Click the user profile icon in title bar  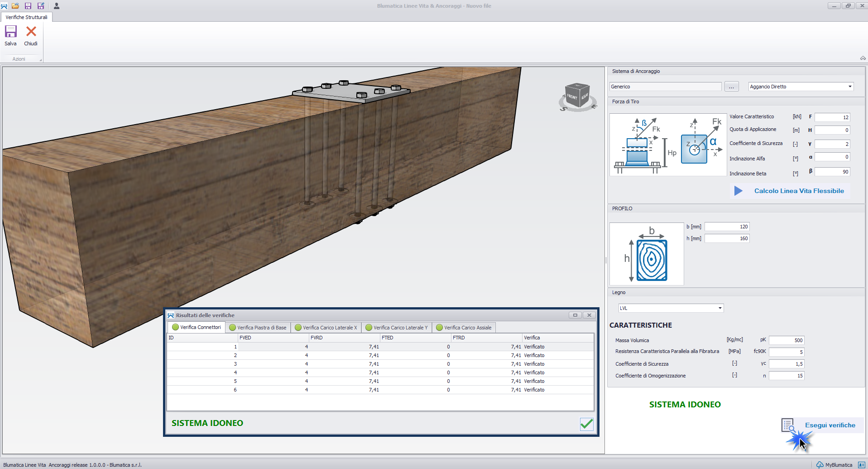tap(57, 6)
